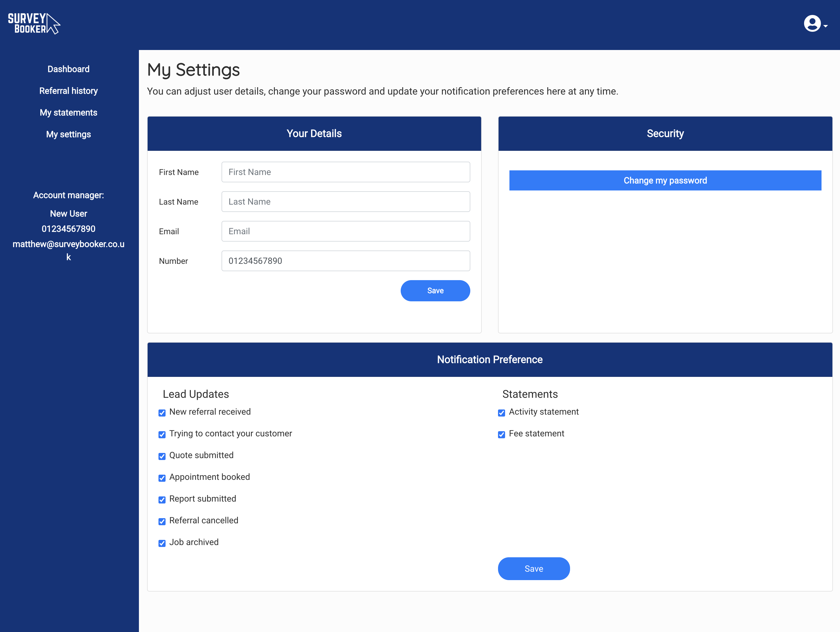Toggle Report submitted checkbox

(162, 500)
